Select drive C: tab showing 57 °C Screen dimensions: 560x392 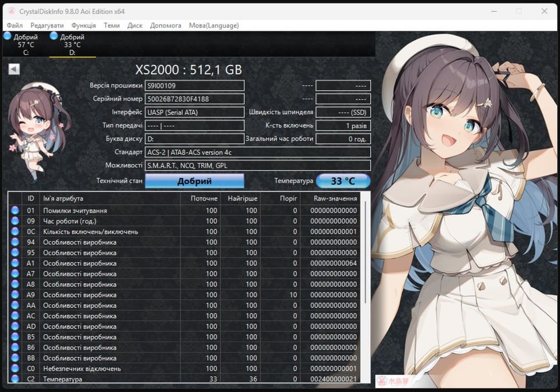[x=25, y=44]
